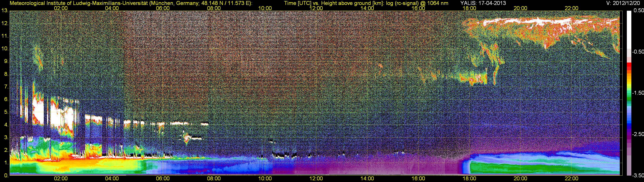
Task: Click the Meteorological Institute title text
Action: (x=131, y=3)
